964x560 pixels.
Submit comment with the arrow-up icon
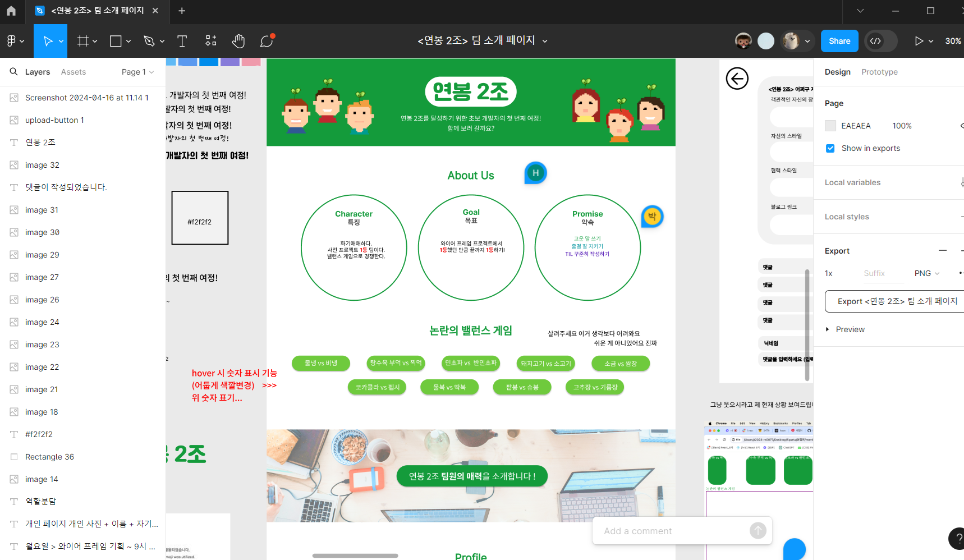(x=758, y=530)
